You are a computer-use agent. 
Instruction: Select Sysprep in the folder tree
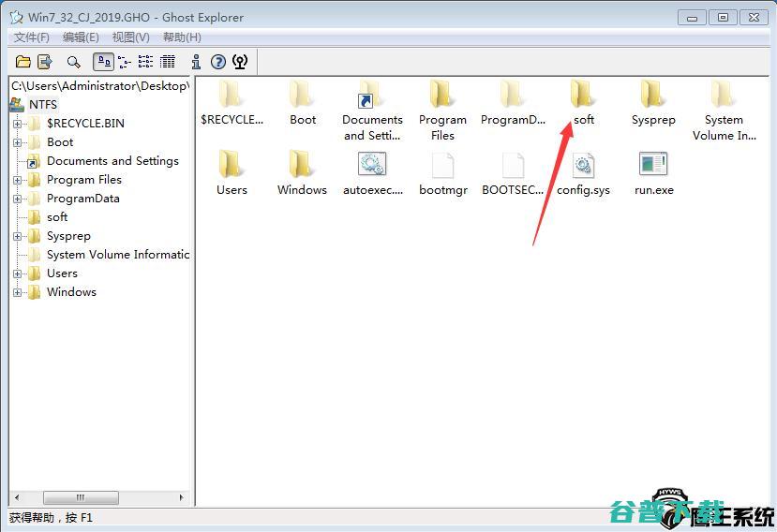[x=68, y=236]
